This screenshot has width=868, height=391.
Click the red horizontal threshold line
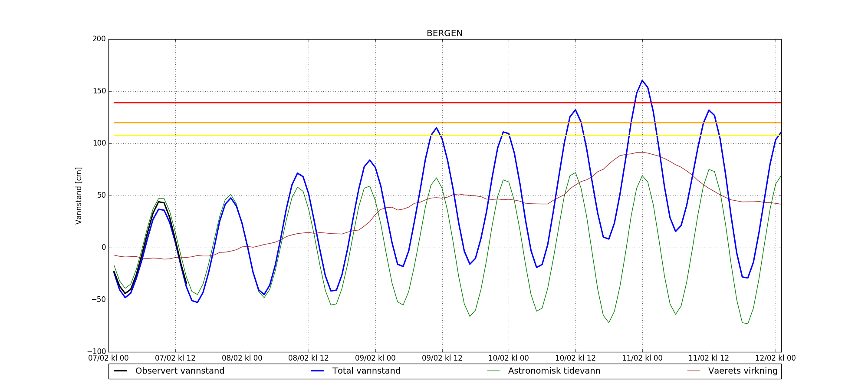pyautogui.click(x=447, y=103)
